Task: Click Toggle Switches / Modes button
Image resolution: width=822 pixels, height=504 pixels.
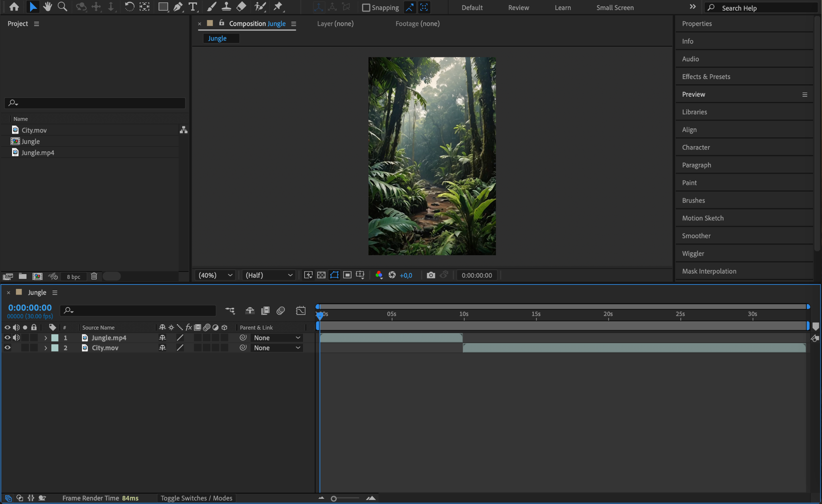Action: [x=196, y=498]
